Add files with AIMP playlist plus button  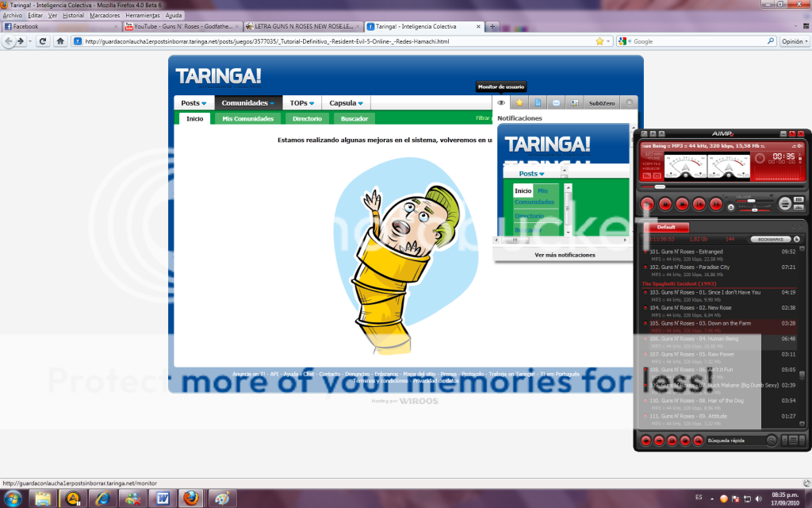click(x=645, y=441)
